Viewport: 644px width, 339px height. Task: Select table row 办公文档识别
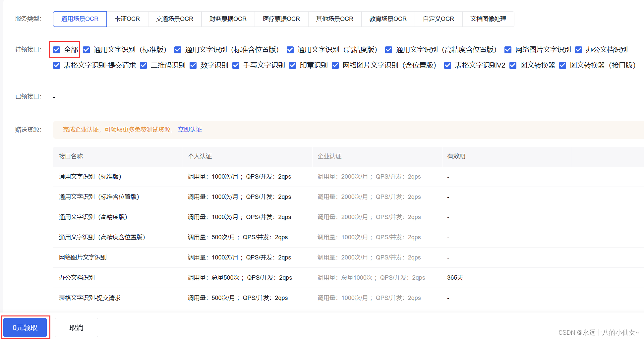(348, 278)
